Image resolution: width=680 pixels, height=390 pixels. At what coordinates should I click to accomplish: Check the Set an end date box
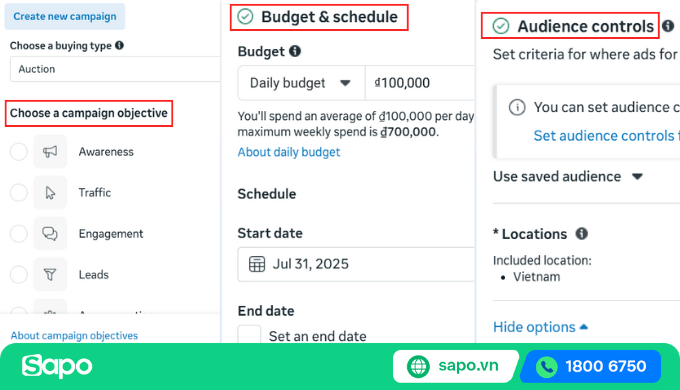[249, 335]
